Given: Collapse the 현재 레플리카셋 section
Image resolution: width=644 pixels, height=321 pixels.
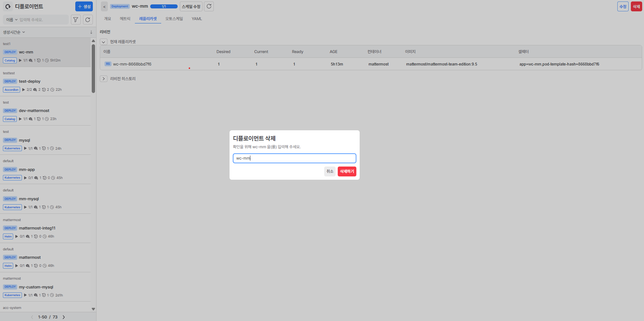Looking at the screenshot, I should [104, 42].
